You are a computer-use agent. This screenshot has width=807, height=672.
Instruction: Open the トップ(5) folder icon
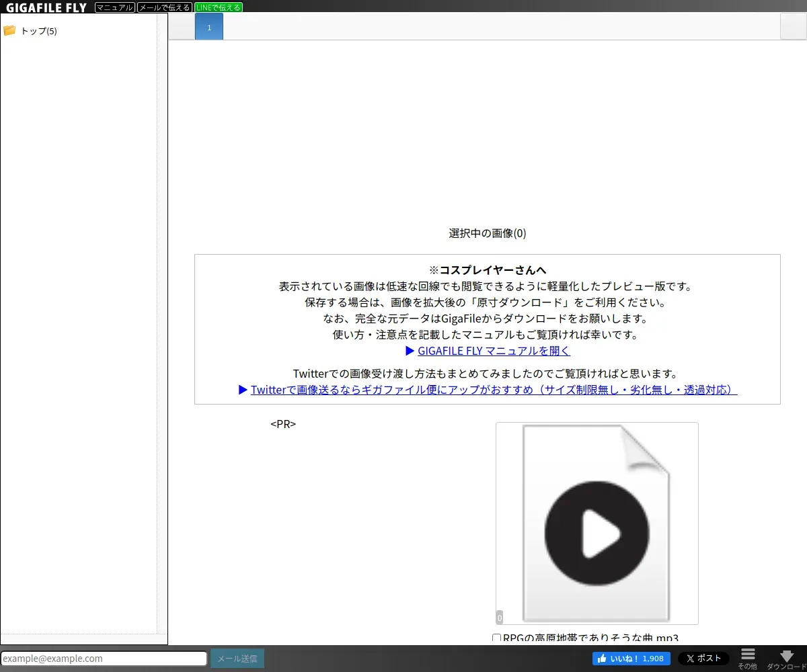coord(9,30)
